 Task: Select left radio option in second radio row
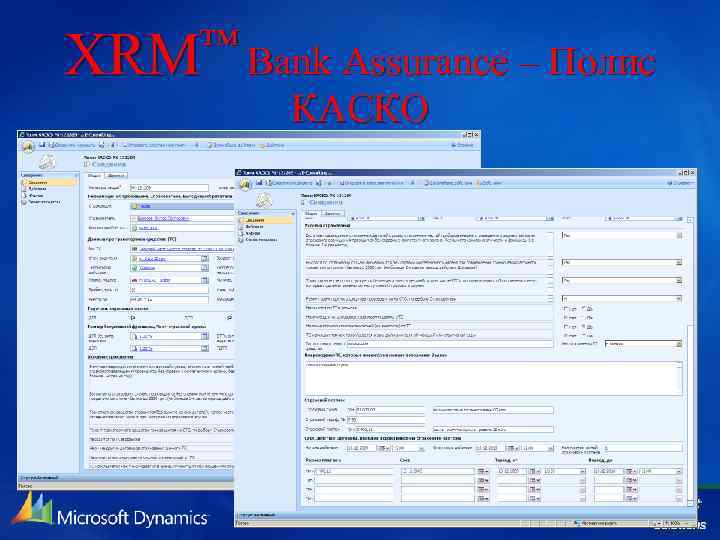point(566,317)
